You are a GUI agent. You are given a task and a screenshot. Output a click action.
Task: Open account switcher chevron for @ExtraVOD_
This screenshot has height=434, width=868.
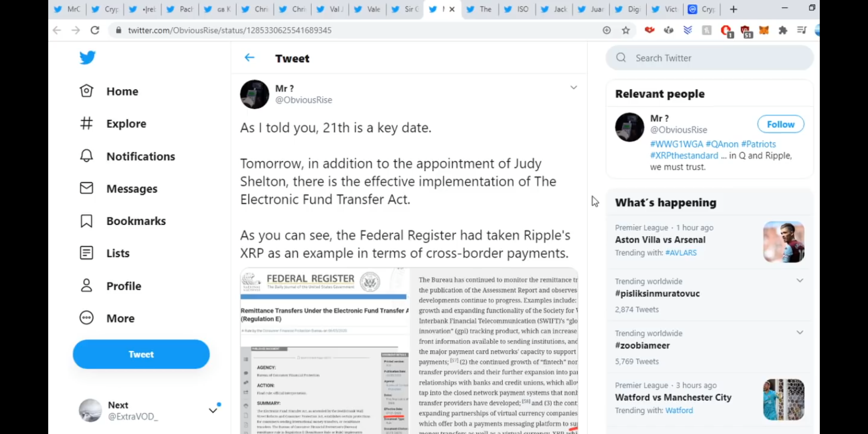pyautogui.click(x=213, y=410)
